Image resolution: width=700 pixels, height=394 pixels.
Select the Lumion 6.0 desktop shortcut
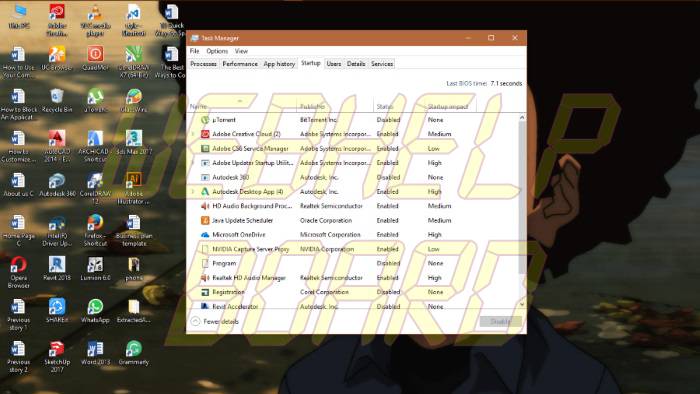click(95, 269)
